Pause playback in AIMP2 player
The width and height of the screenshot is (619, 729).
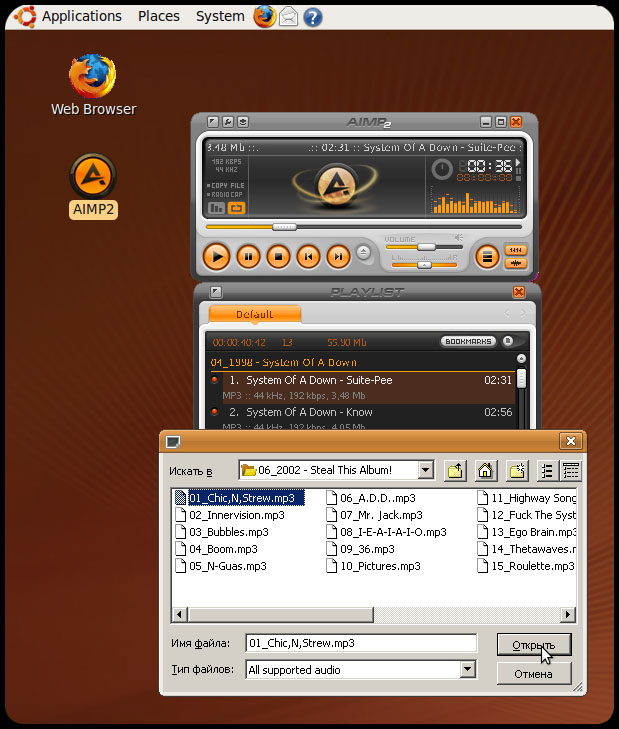click(x=248, y=256)
